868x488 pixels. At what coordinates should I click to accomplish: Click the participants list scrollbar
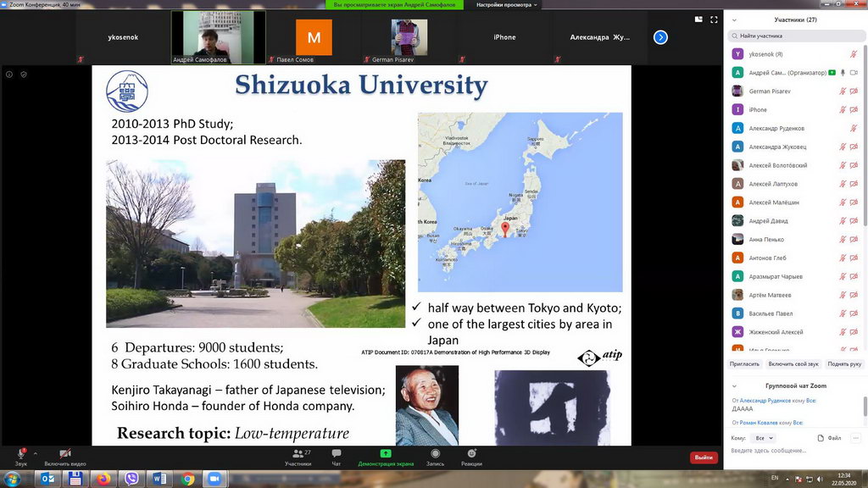[x=865, y=135]
